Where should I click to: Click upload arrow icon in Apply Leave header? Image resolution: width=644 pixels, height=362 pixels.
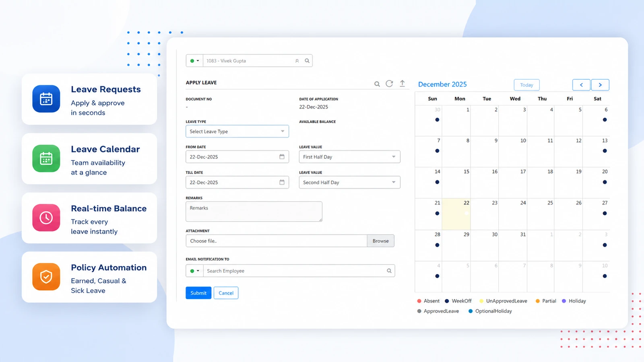tap(402, 83)
